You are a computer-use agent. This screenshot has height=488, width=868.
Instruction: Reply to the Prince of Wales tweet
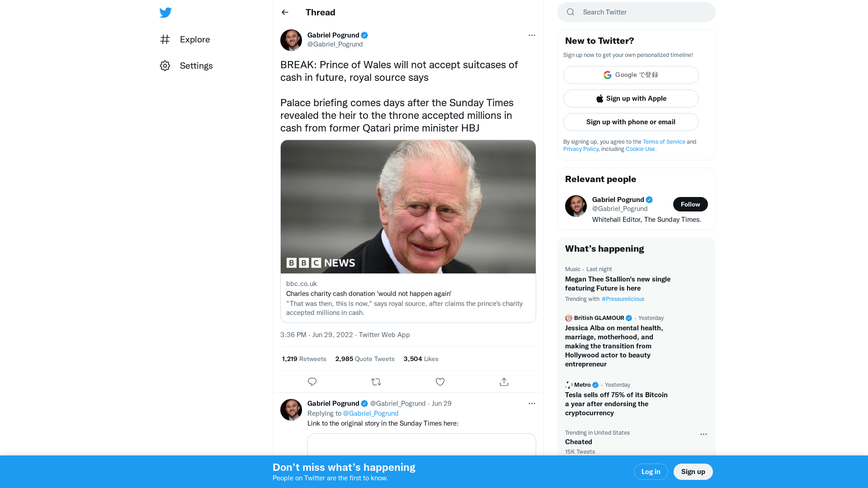click(312, 382)
